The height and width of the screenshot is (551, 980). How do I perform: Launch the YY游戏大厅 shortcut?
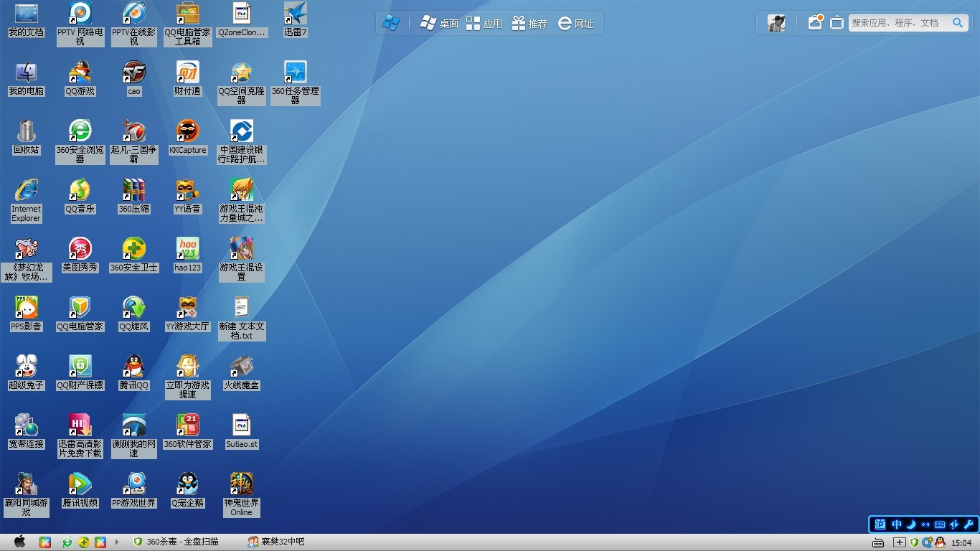tap(187, 314)
